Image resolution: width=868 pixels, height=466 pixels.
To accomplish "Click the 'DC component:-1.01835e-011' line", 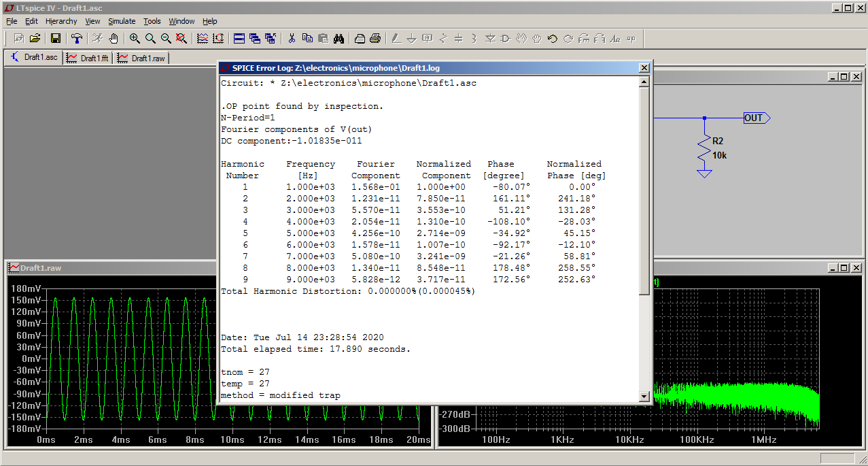I will tap(292, 141).
